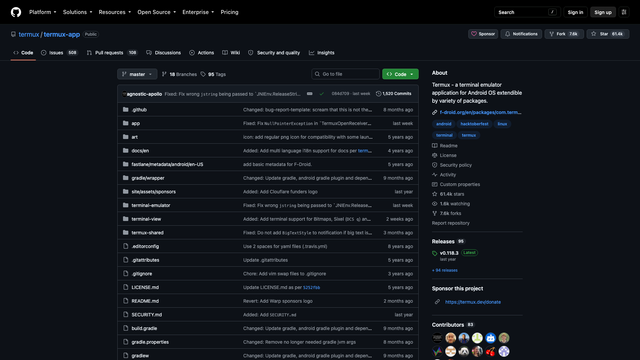This screenshot has height=360, width=640.
Task: Open the + 94 releases link
Action: click(444, 270)
